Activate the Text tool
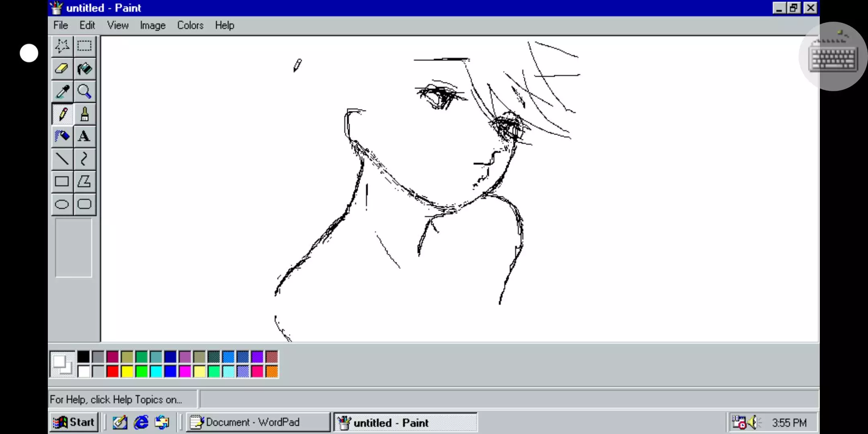The width and height of the screenshot is (868, 434). (84, 136)
